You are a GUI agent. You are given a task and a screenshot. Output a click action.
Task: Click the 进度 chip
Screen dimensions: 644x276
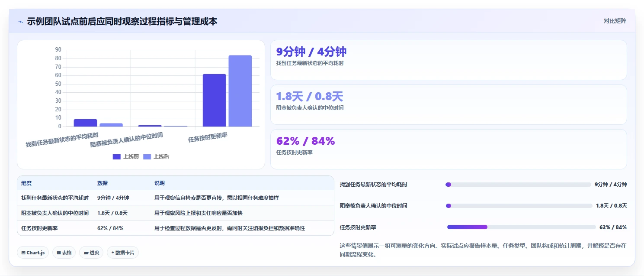click(91, 253)
